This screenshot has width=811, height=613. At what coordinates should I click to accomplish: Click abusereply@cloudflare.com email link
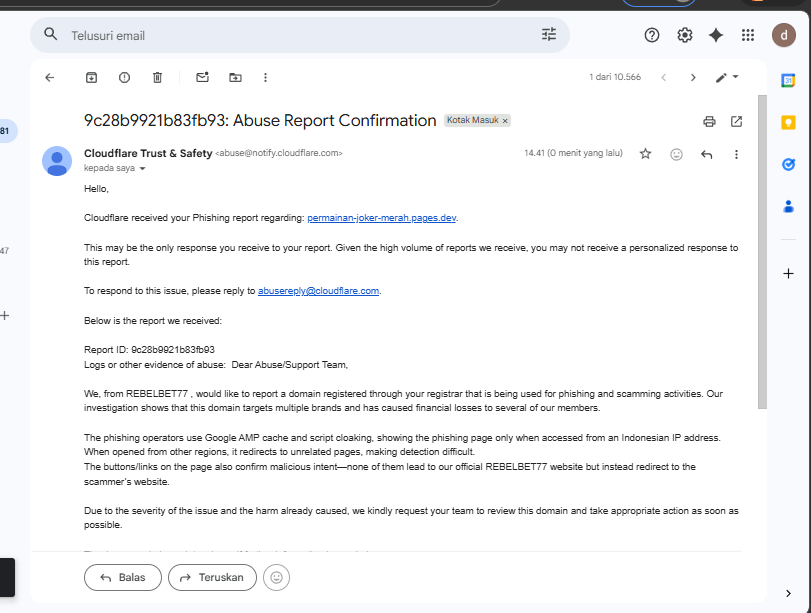[319, 291]
